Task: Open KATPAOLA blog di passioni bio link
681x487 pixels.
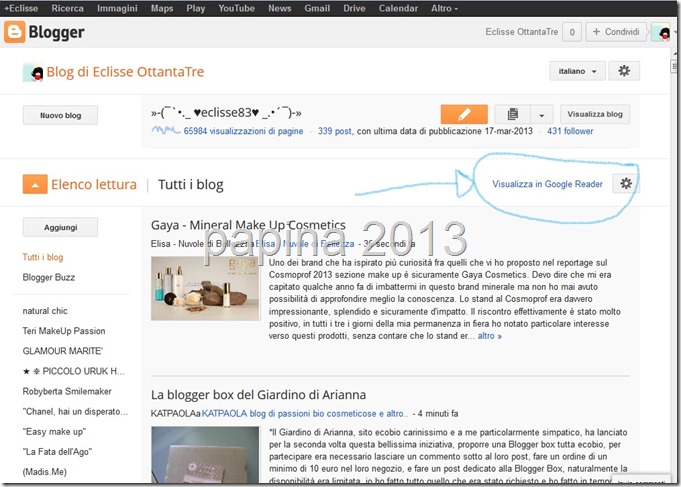Action: [x=304, y=414]
